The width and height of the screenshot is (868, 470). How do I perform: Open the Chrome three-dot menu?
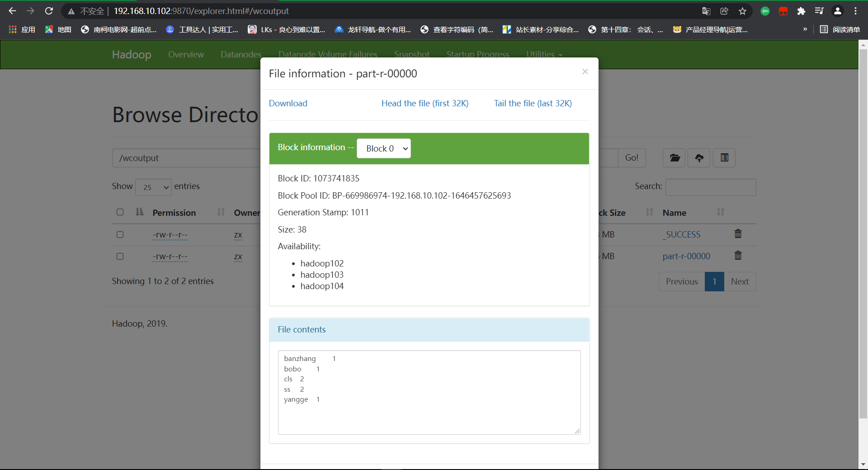[855, 11]
